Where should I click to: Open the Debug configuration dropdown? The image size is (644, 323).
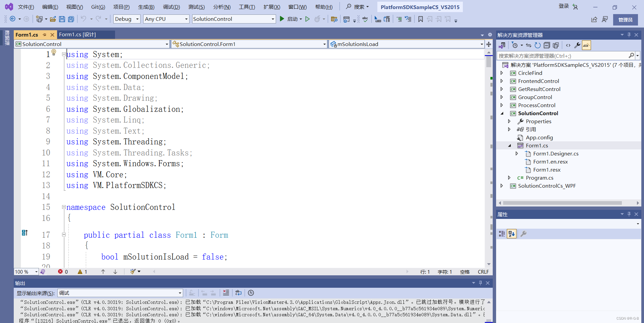tap(126, 19)
